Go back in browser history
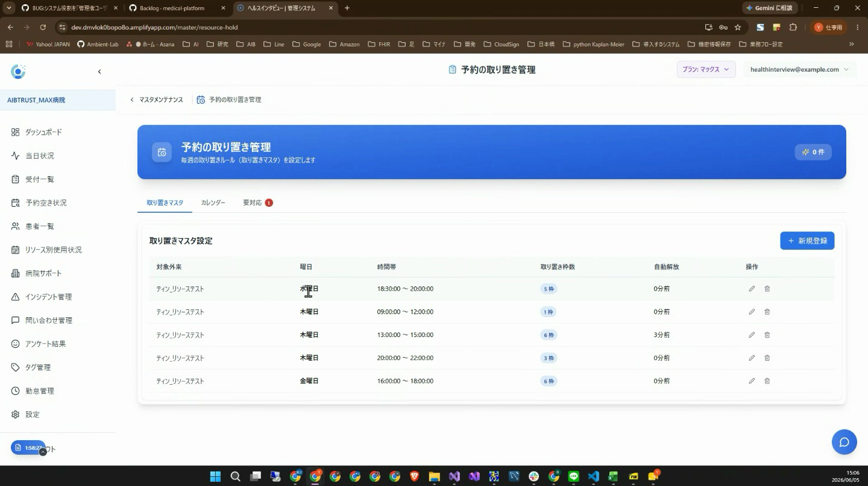The width and height of the screenshot is (868, 486). [x=10, y=27]
